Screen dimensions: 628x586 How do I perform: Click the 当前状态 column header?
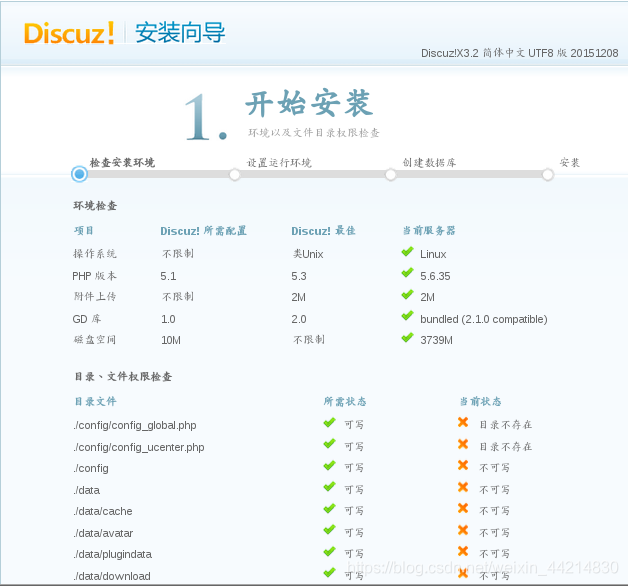[480, 401]
